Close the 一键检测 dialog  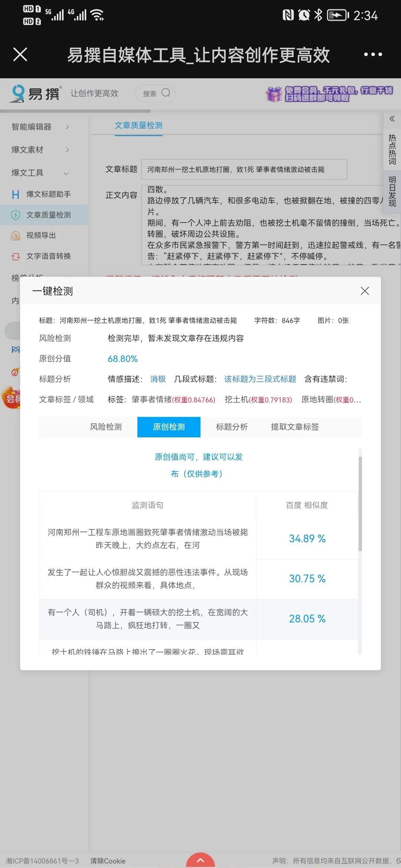[365, 291]
